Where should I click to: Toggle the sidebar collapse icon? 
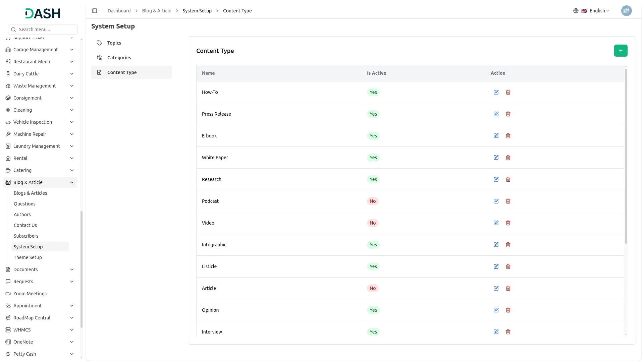click(95, 11)
